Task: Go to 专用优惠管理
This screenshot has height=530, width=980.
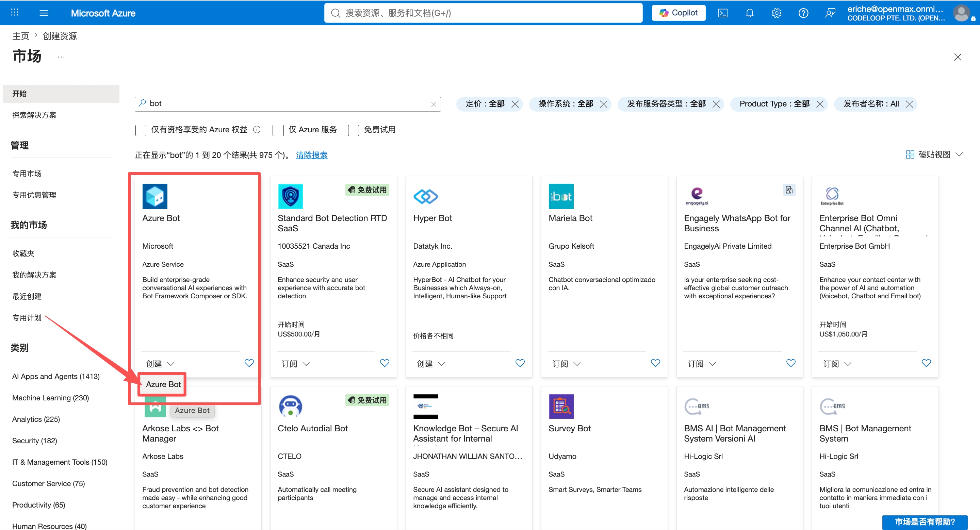Action: point(34,195)
